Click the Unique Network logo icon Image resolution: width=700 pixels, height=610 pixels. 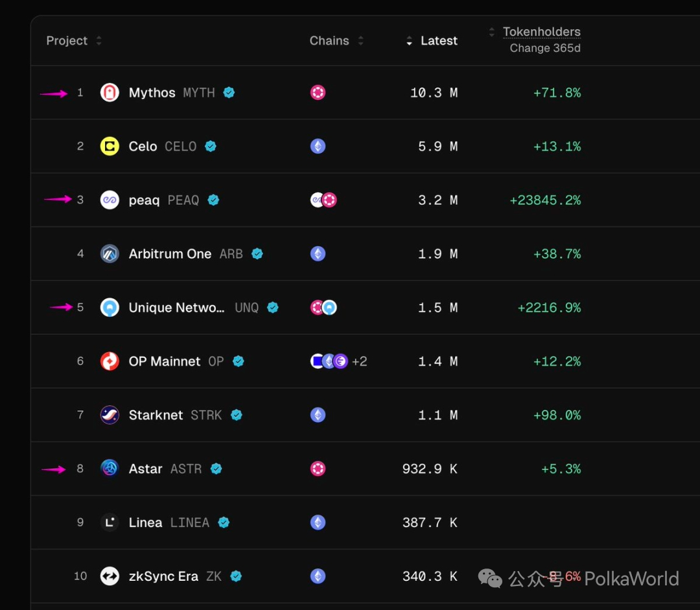click(110, 308)
